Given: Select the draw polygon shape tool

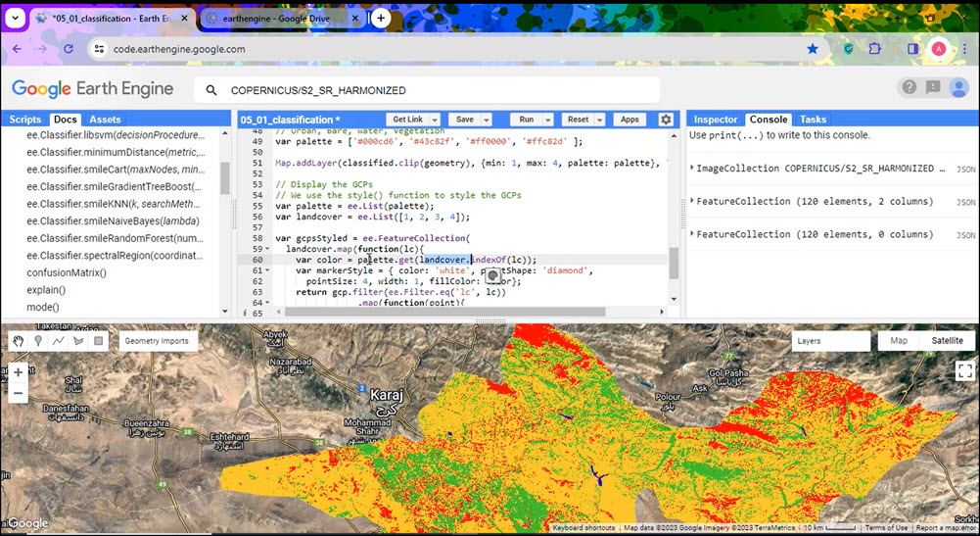Looking at the screenshot, I should (x=78, y=341).
